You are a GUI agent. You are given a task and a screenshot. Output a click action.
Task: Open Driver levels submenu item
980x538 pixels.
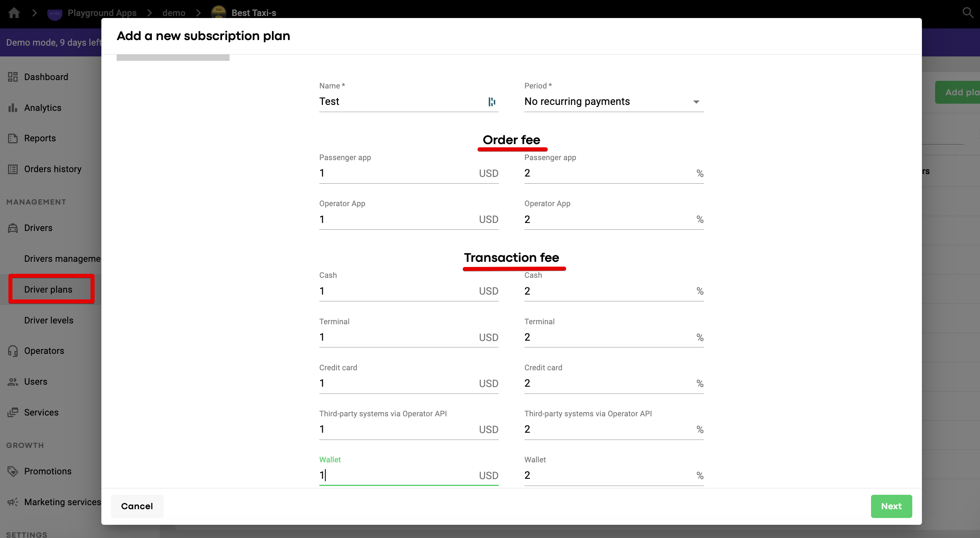tap(48, 320)
